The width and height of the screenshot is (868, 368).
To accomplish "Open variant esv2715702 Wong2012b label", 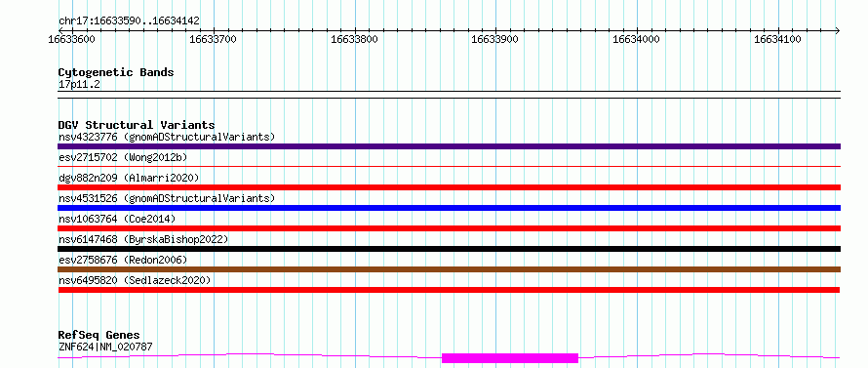I will click(123, 157).
